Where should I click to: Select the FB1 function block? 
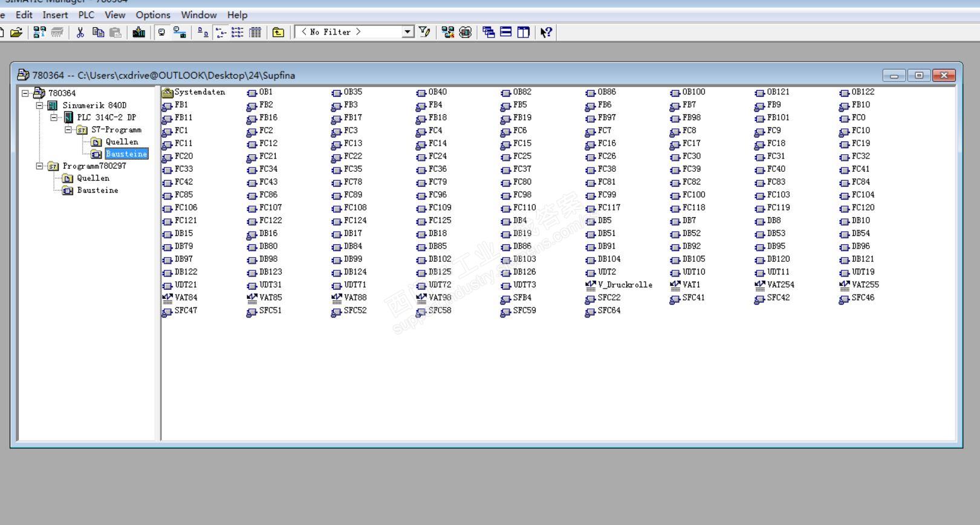pyautogui.click(x=175, y=105)
